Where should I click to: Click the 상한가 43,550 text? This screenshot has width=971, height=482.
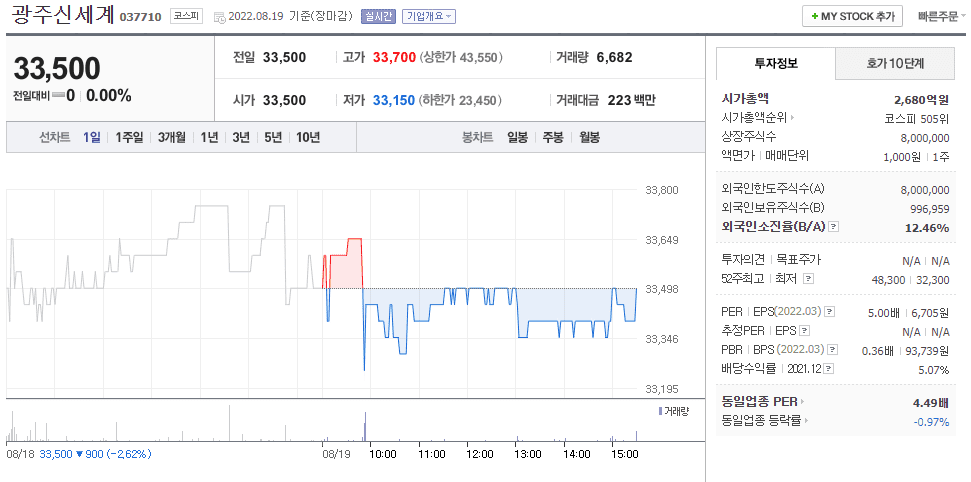[x=461, y=58]
